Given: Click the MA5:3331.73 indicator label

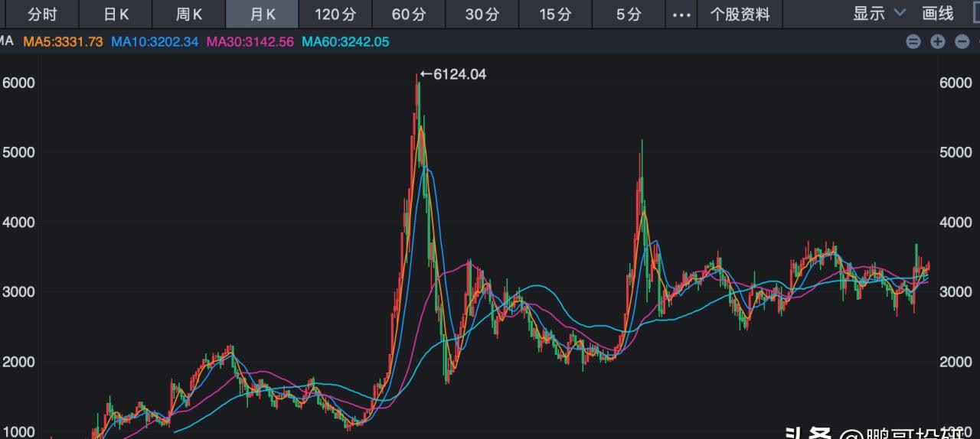Looking at the screenshot, I should click(x=63, y=42).
